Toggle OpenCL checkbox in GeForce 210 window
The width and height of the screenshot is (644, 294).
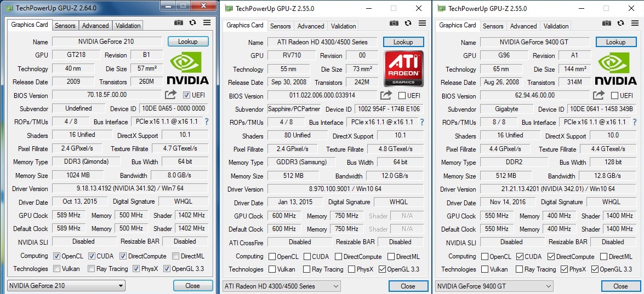pos(56,256)
